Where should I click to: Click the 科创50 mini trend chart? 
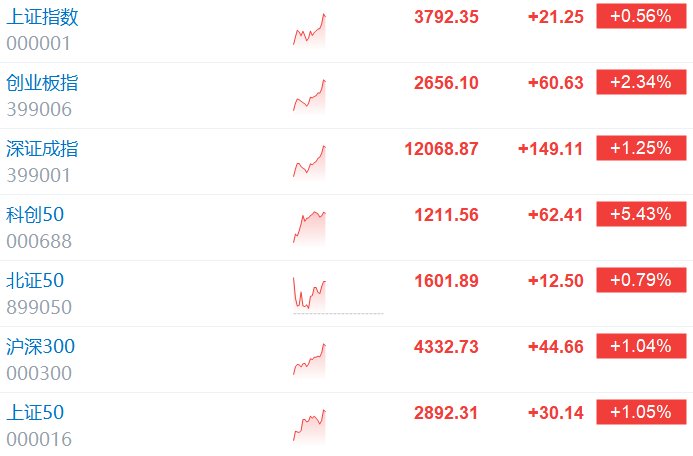click(309, 228)
